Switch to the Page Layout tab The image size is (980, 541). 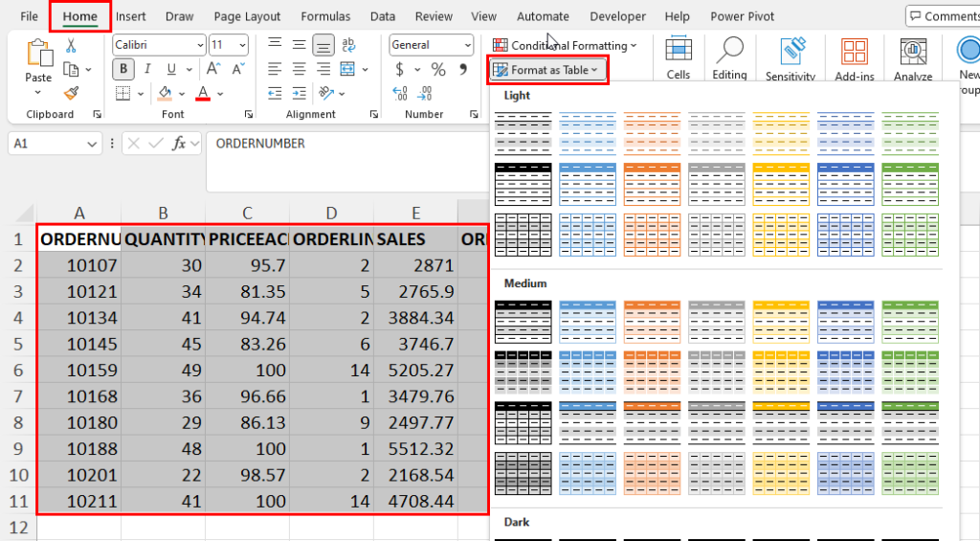point(247,16)
